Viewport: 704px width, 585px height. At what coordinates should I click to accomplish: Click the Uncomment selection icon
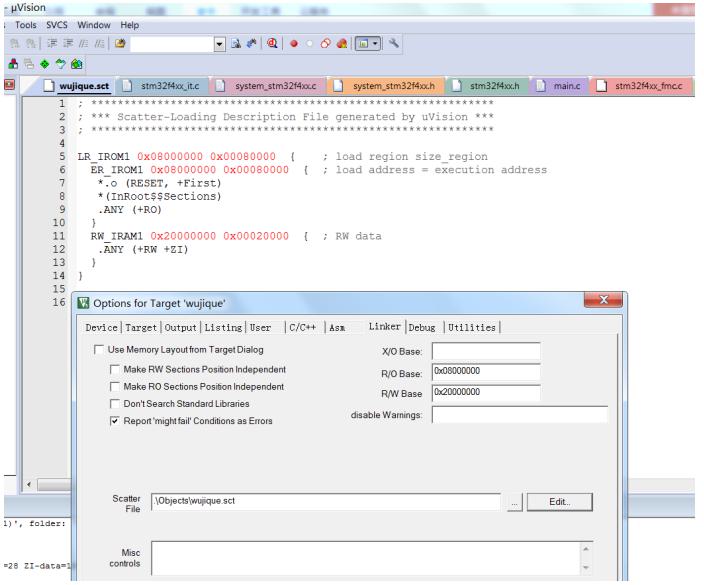coord(99,43)
